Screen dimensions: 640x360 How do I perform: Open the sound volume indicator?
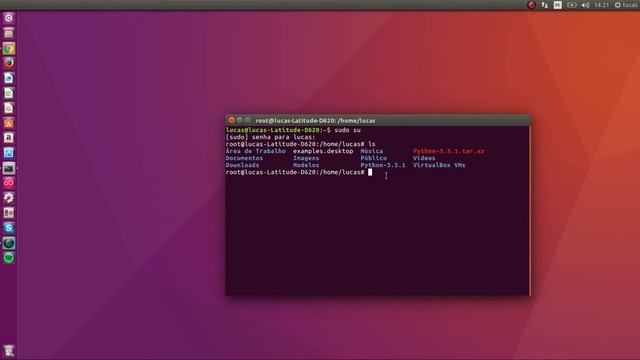pos(585,5)
